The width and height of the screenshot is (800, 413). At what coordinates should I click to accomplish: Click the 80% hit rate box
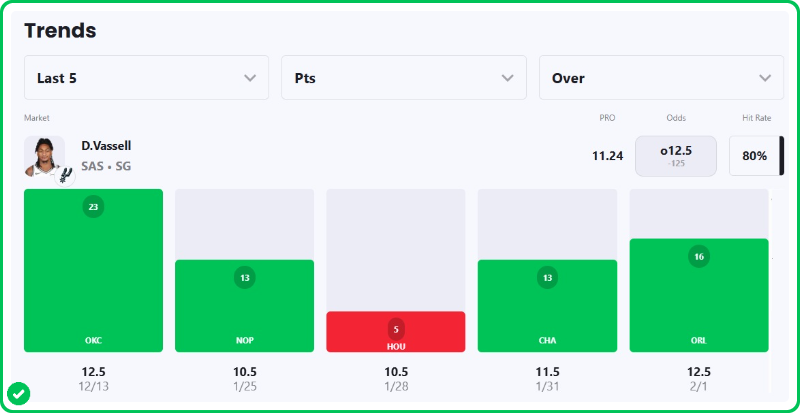pyautogui.click(x=755, y=156)
